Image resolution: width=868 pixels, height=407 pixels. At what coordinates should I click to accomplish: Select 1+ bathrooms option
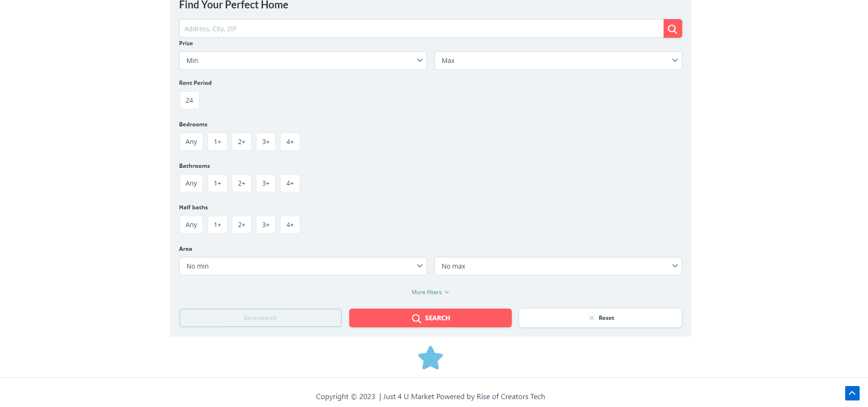tap(217, 183)
